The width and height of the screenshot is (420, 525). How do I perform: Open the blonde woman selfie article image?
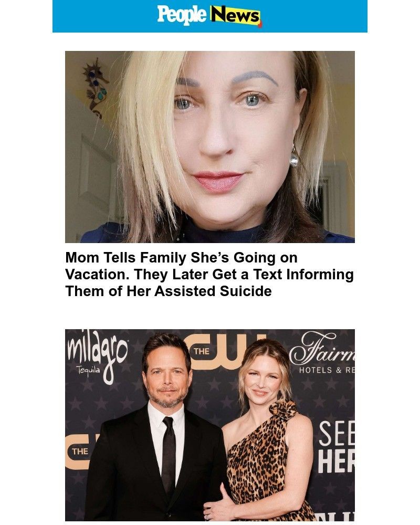(x=209, y=146)
